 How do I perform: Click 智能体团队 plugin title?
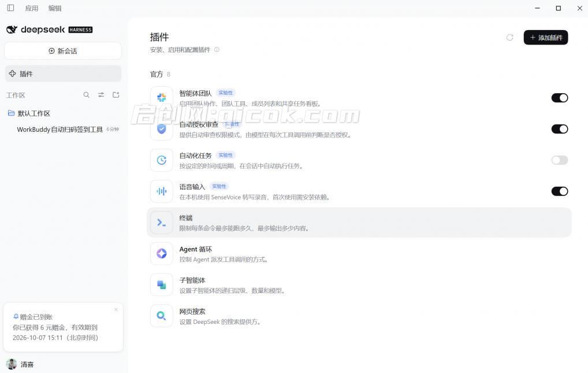click(x=195, y=93)
